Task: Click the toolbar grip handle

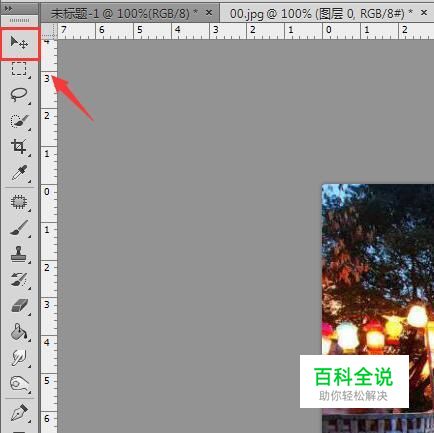Action: pyautogui.click(x=19, y=21)
